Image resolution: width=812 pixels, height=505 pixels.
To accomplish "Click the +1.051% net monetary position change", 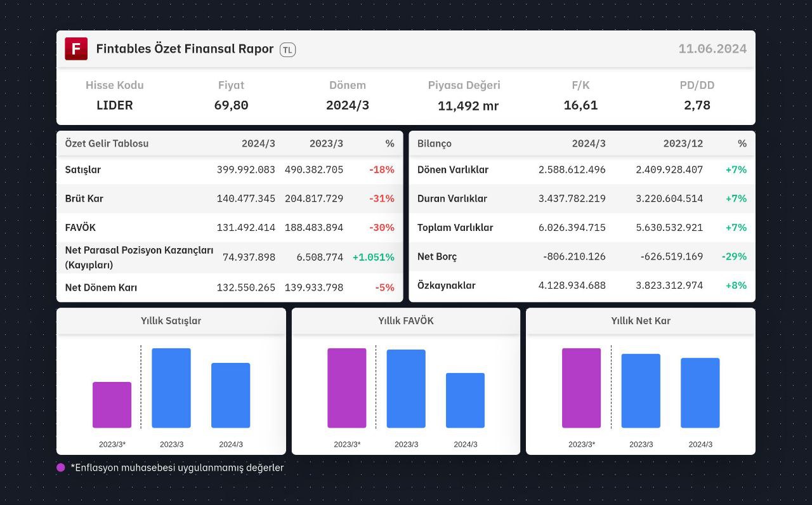I will (x=374, y=257).
